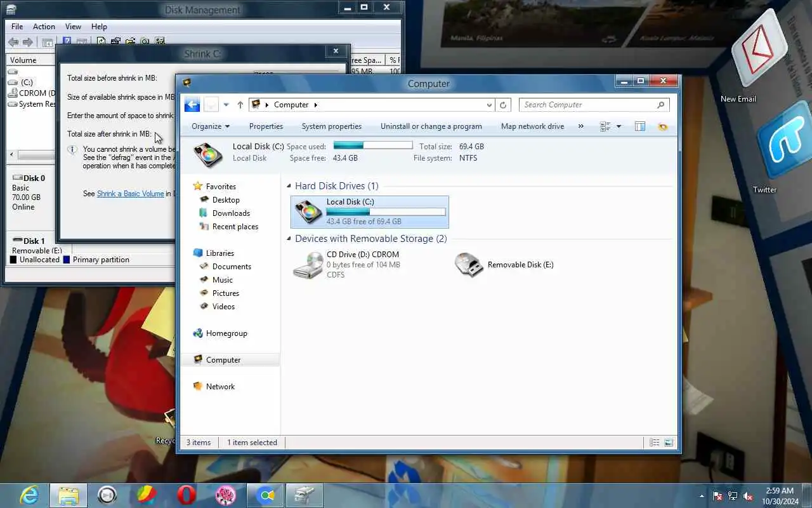Click show/hide console tree icon
This screenshot has height=508, width=812.
click(x=48, y=43)
